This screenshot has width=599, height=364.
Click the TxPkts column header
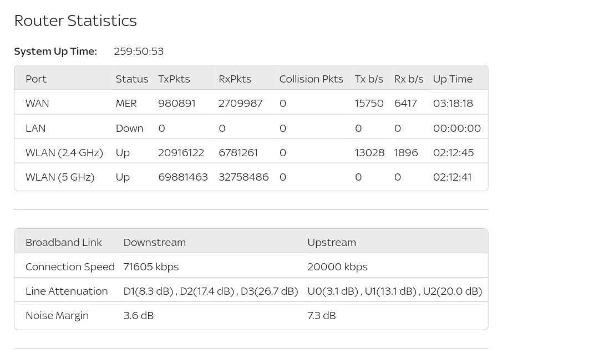(x=174, y=79)
